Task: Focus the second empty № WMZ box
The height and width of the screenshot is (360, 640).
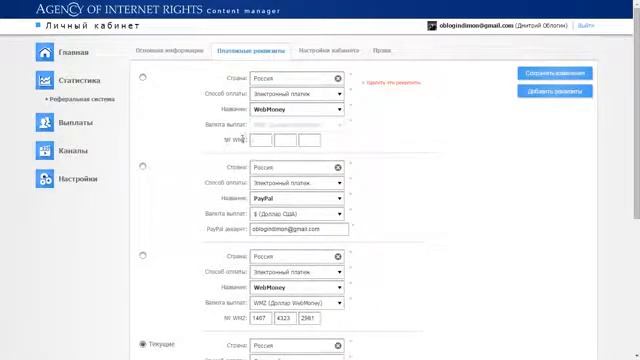Action: [x=285, y=140]
